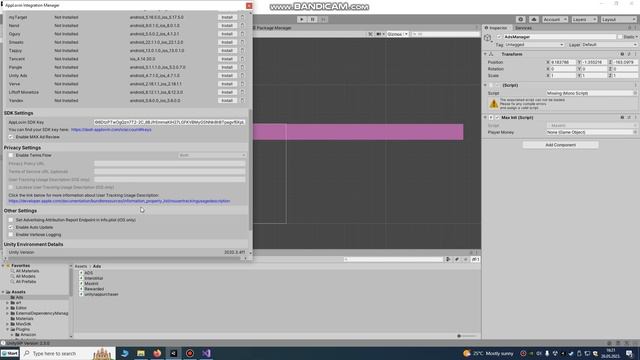This screenshot has width=640, height=360.
Task: Open the Gizmos dropdown
Action: coord(398,34)
